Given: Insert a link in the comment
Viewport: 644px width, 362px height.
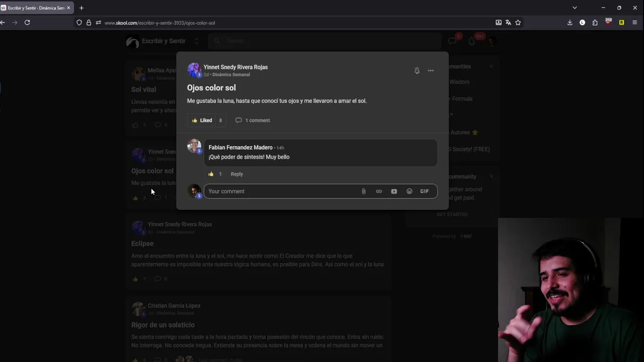Looking at the screenshot, I should [x=379, y=191].
